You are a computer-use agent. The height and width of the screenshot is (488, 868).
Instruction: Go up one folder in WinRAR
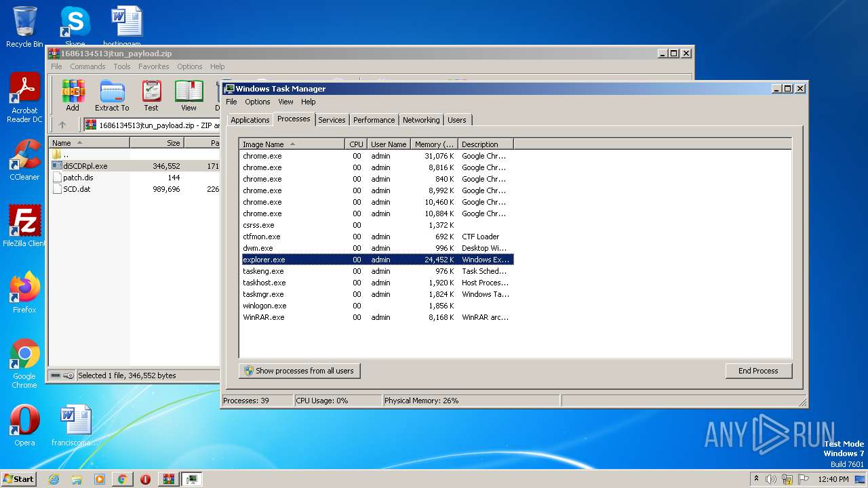click(x=62, y=125)
